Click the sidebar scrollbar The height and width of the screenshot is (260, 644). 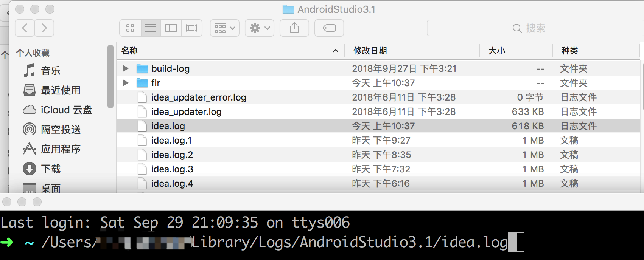point(110,76)
